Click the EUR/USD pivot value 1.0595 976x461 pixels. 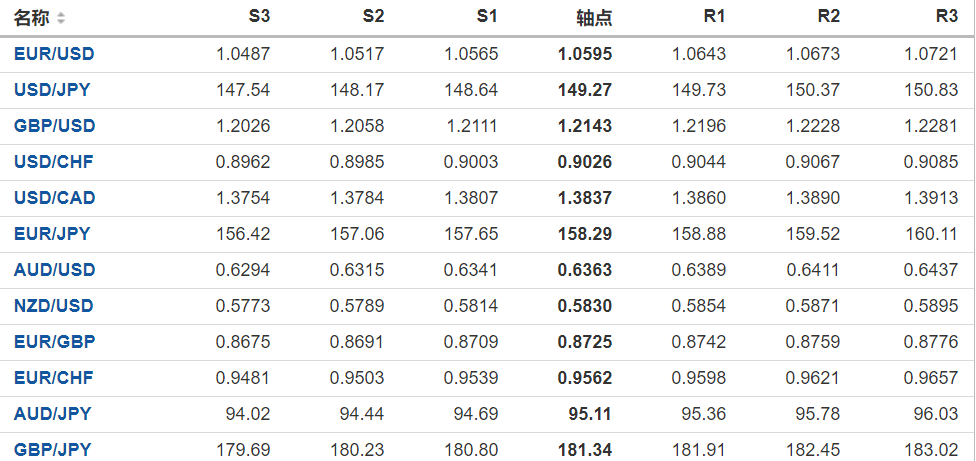585,54
